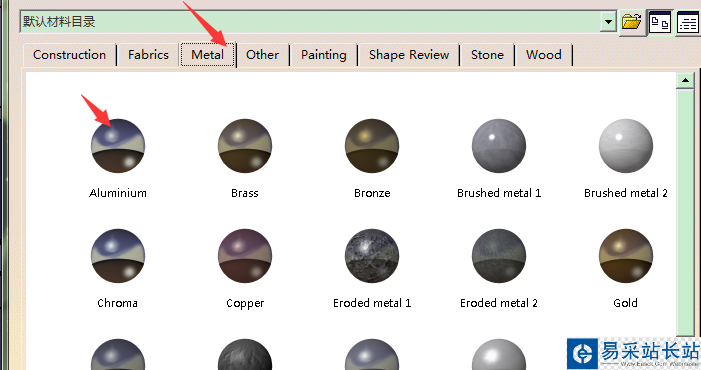Open the material catalog folder icon
The height and width of the screenshot is (370, 701).
(x=631, y=21)
